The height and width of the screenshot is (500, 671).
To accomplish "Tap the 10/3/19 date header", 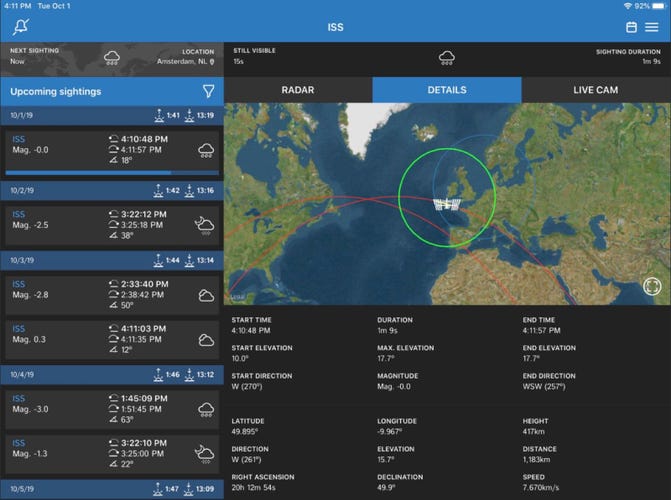I will coord(112,260).
